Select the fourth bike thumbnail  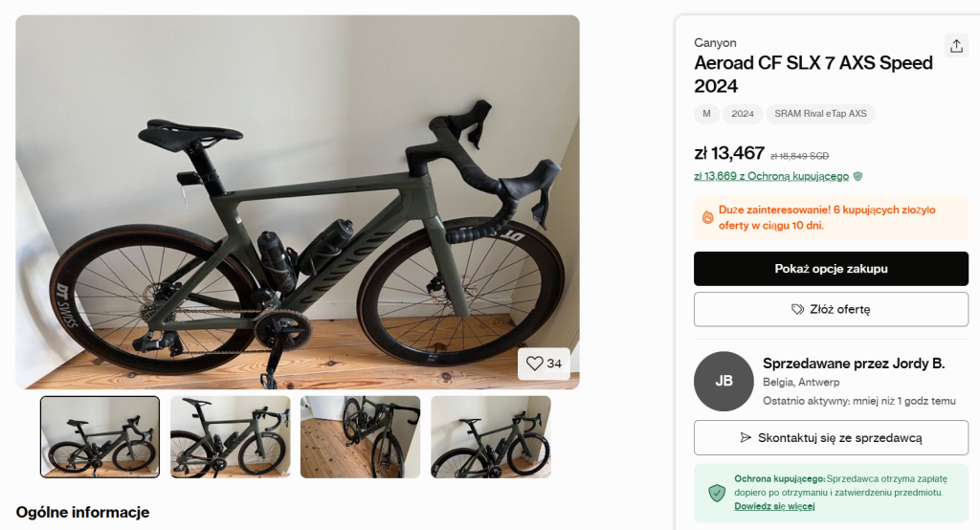pos(490,436)
